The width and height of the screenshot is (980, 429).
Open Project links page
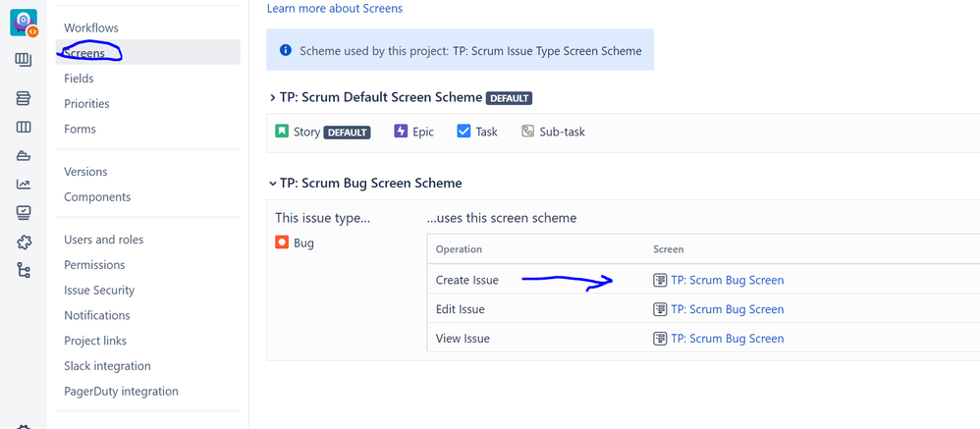(95, 341)
